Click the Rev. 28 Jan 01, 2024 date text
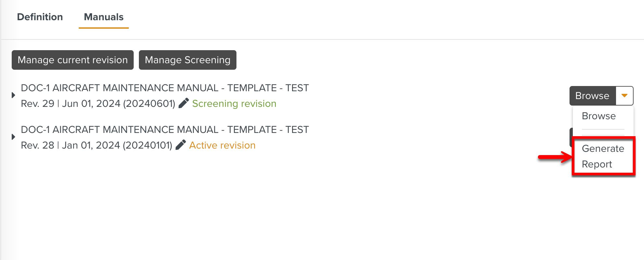The image size is (644, 260). point(97,145)
